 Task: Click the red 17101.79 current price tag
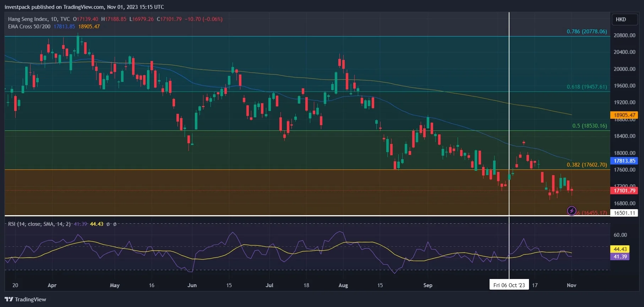pyautogui.click(x=624, y=191)
